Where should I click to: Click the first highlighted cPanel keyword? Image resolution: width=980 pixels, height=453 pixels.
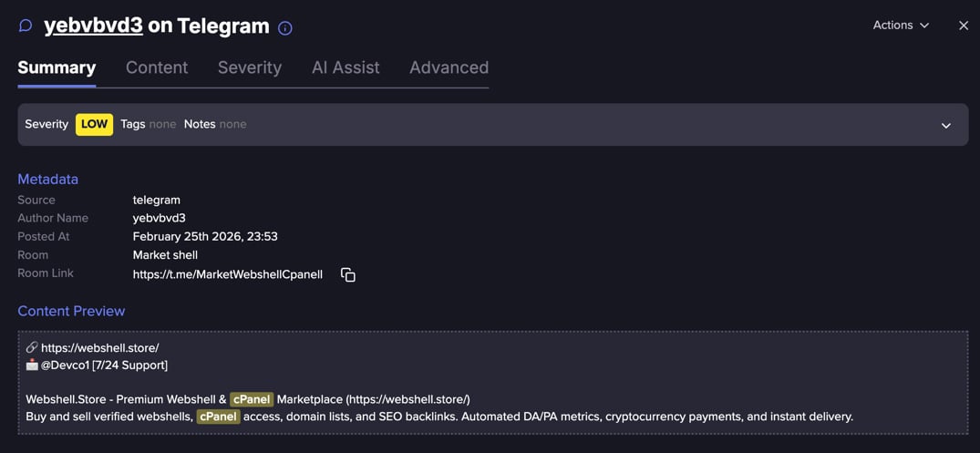[x=252, y=399]
